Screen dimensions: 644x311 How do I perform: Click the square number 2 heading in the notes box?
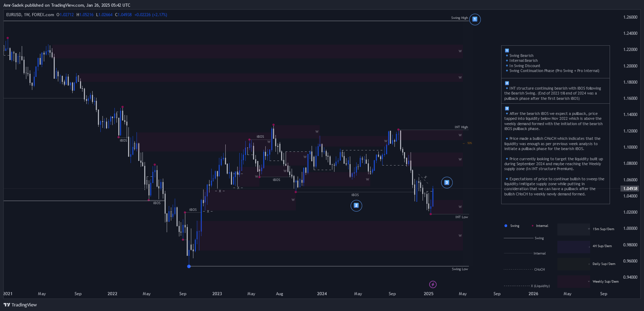click(507, 83)
